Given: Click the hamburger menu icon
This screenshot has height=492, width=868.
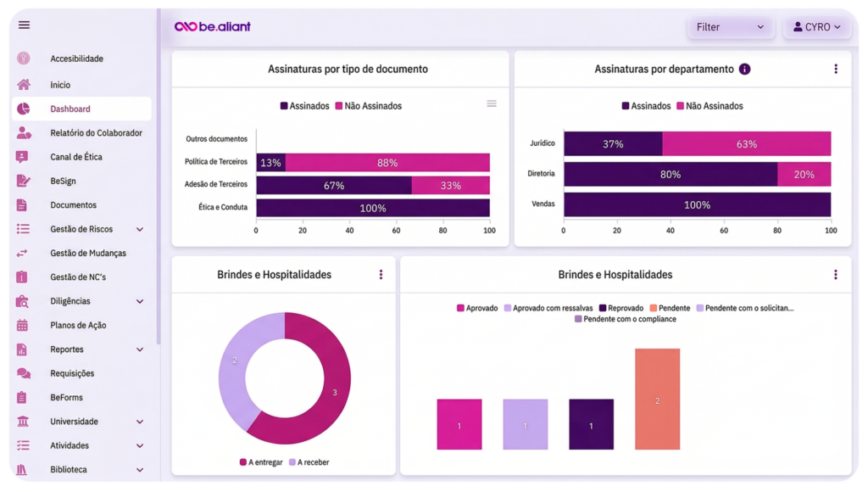Looking at the screenshot, I should point(24,25).
